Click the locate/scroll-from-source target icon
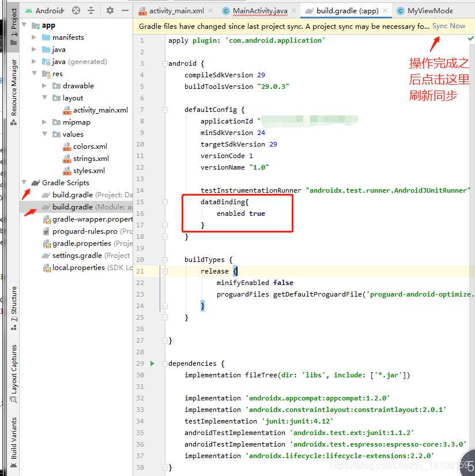 point(76,10)
